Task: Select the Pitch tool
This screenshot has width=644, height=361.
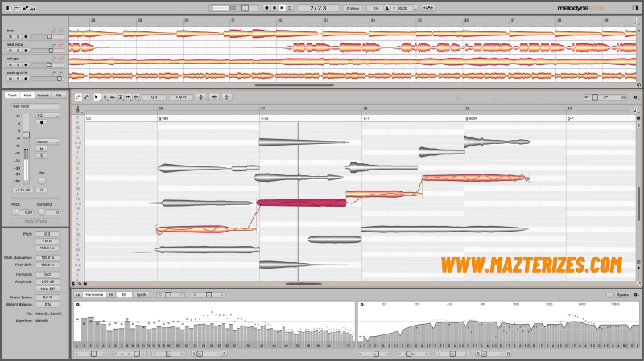Action: (105, 97)
